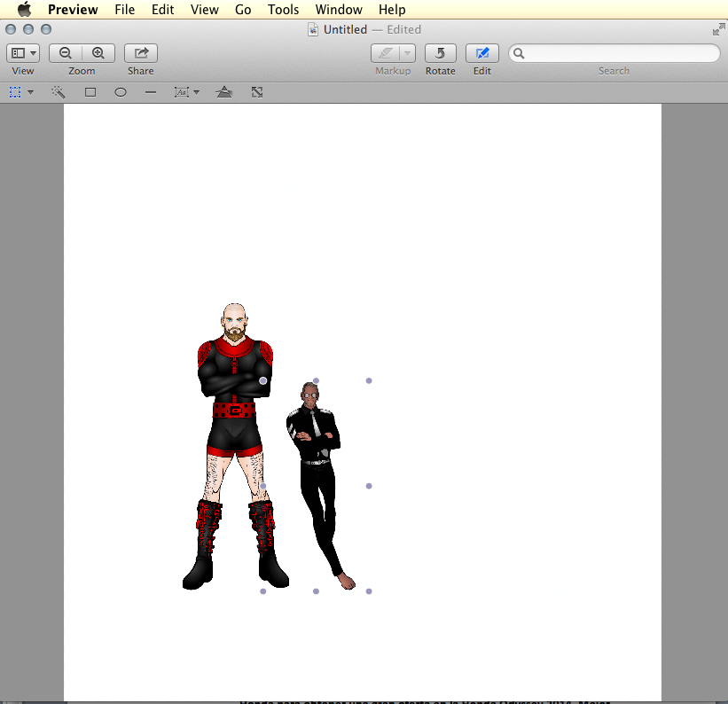Viewport: 728px width, 704px height.
Task: Open the Apple menu
Action: pyautogui.click(x=24, y=10)
